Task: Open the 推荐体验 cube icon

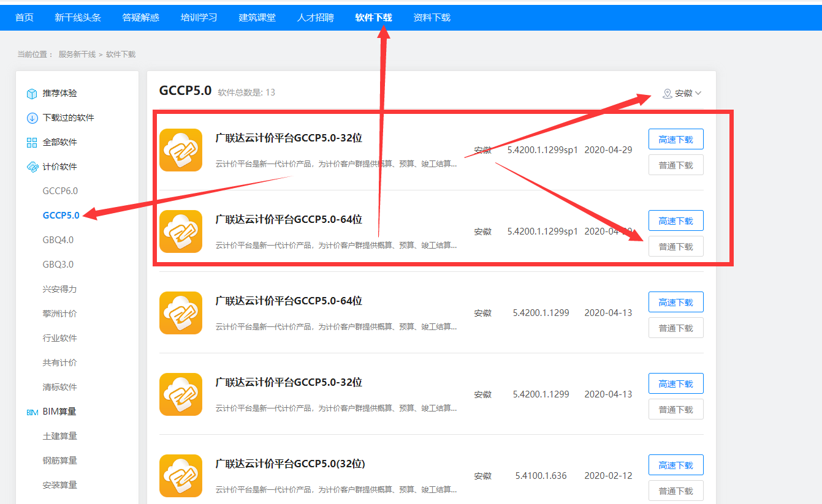Action: (32, 94)
